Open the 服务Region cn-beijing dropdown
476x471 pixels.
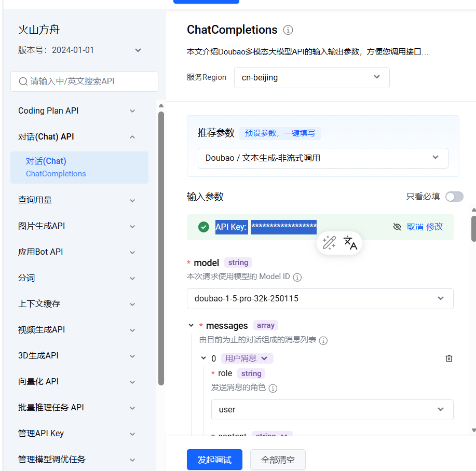tap(312, 78)
